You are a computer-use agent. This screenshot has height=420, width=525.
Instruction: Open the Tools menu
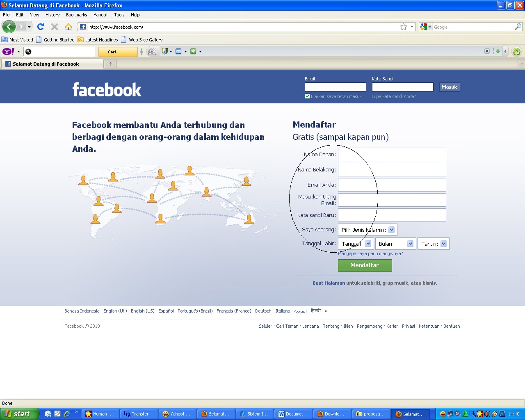point(119,15)
